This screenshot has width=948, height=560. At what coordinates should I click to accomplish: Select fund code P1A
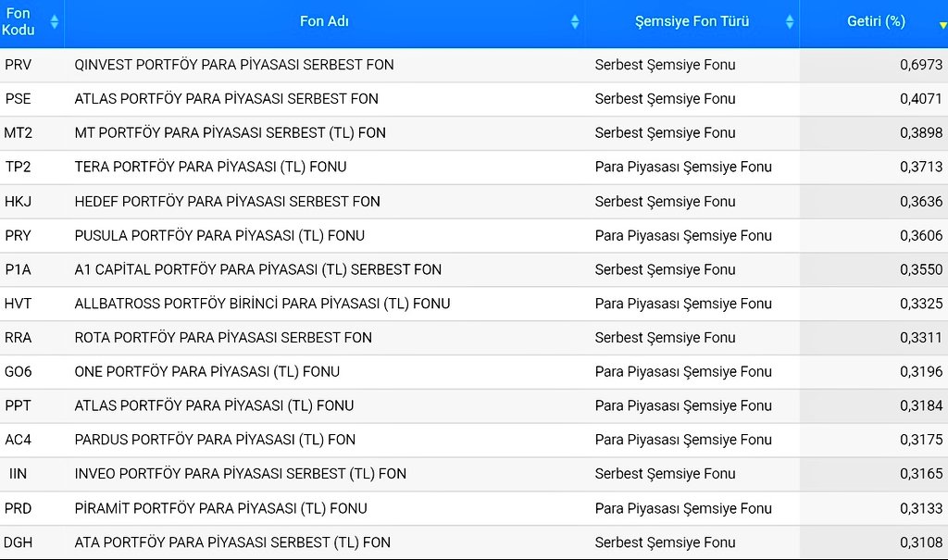[19, 269]
